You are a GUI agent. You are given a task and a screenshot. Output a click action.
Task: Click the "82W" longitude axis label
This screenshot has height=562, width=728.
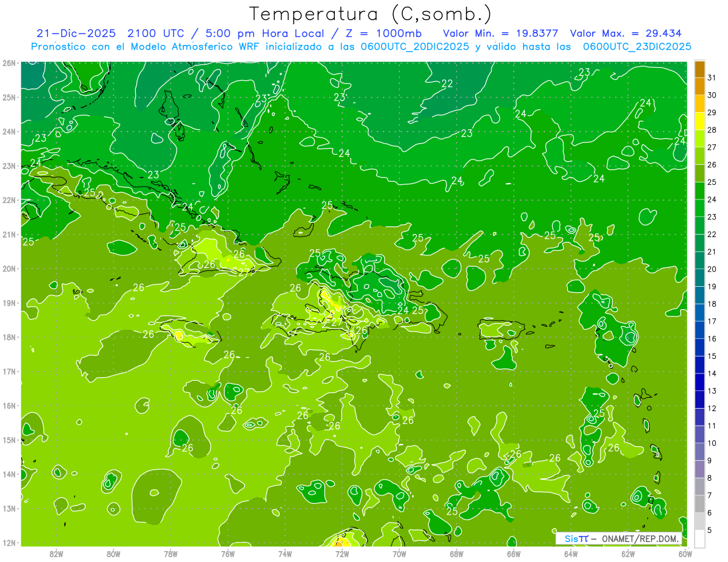pyautogui.click(x=56, y=554)
